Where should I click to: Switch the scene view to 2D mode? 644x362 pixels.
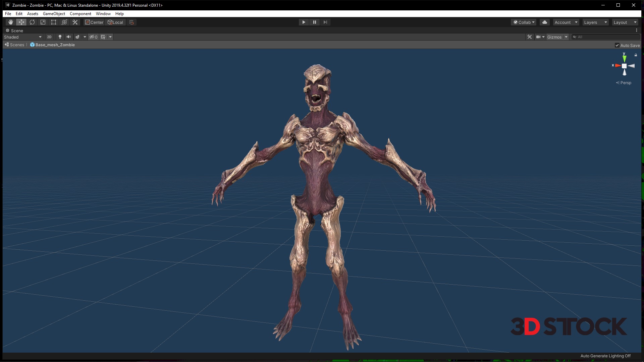pyautogui.click(x=49, y=37)
